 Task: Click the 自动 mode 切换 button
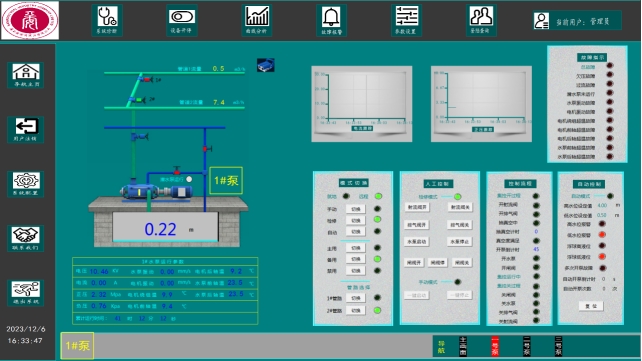pos(355,232)
